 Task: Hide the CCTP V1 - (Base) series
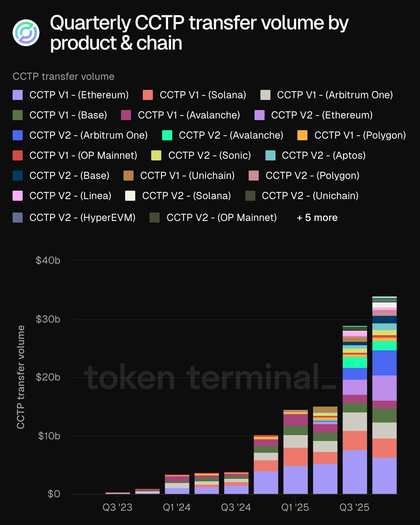[x=68, y=115]
